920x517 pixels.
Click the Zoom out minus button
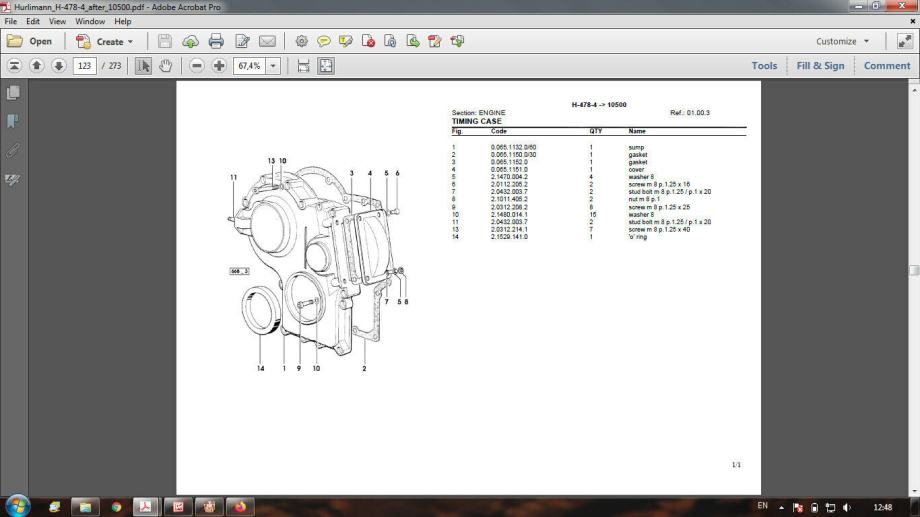tap(197, 66)
